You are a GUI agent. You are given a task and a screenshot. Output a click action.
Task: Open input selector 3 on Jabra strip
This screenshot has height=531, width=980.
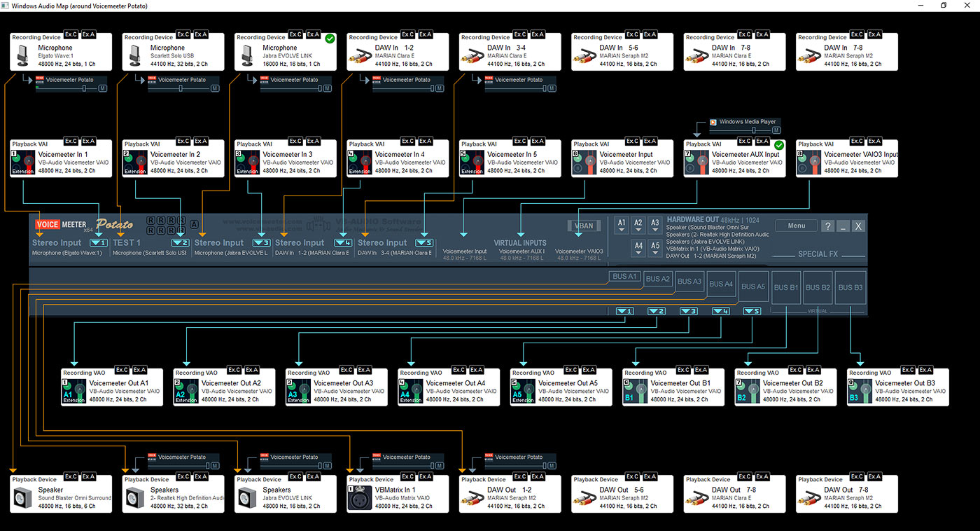(x=261, y=243)
